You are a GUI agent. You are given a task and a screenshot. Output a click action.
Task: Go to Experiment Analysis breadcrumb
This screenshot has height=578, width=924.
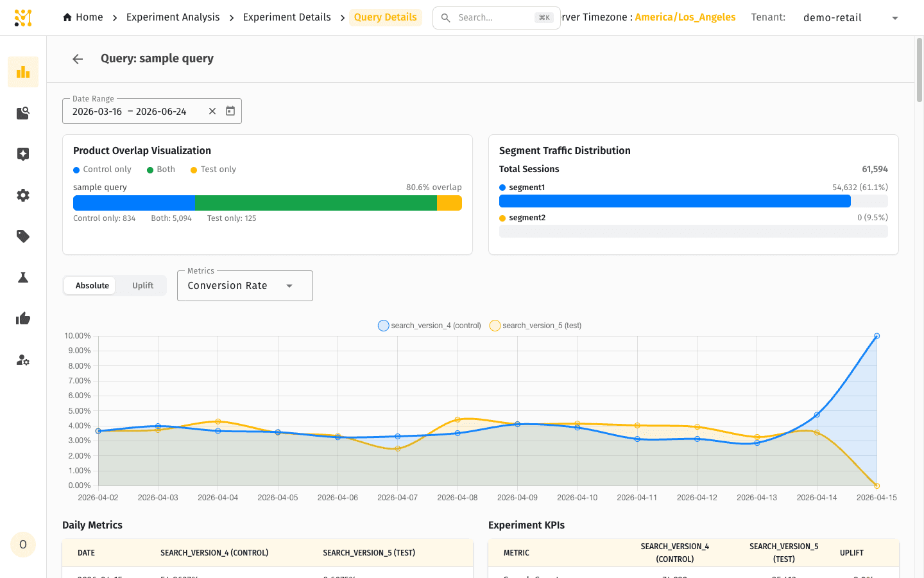pos(173,17)
